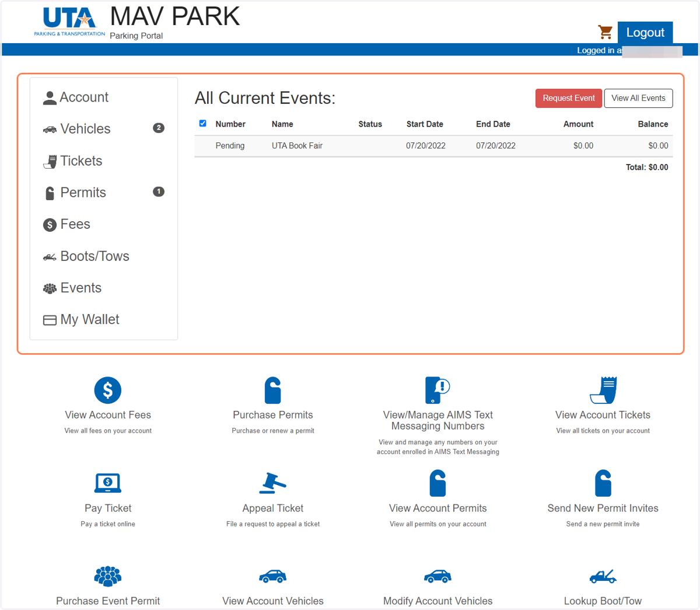Open the Modify Account Vehicles link
Image resolution: width=700 pixels, height=610 pixels.
[437, 601]
